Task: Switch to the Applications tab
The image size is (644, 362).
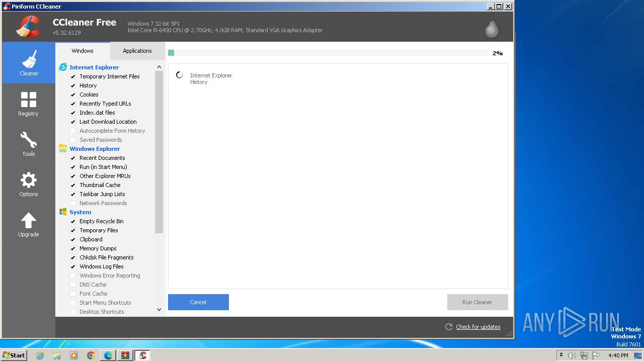Action: click(137, 51)
